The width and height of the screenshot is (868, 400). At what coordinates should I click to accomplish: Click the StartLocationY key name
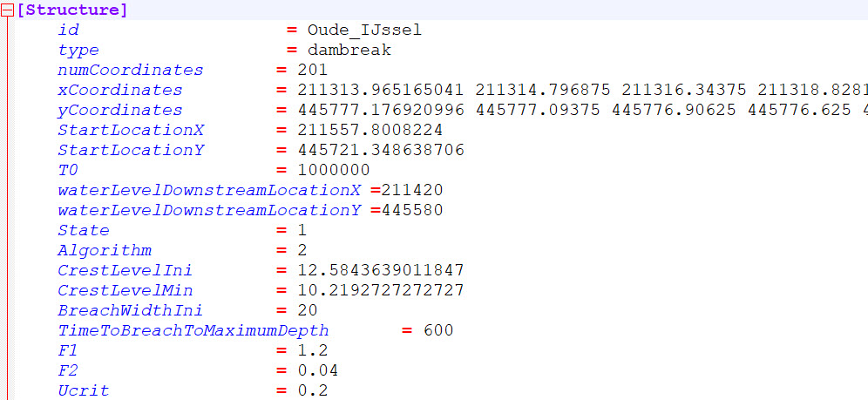click(120, 151)
